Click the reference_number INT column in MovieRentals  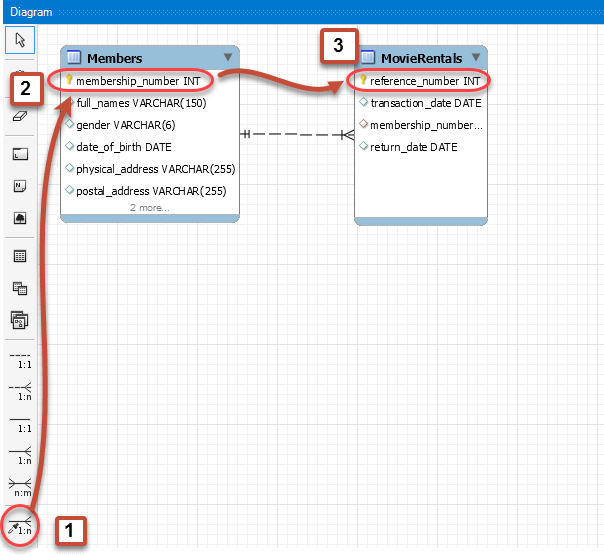point(425,80)
